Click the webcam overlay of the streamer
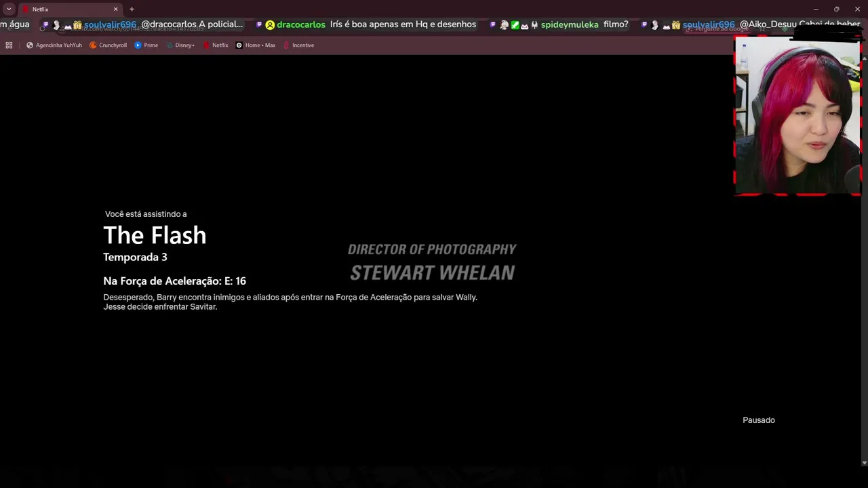This screenshot has width=868, height=488. point(797,116)
